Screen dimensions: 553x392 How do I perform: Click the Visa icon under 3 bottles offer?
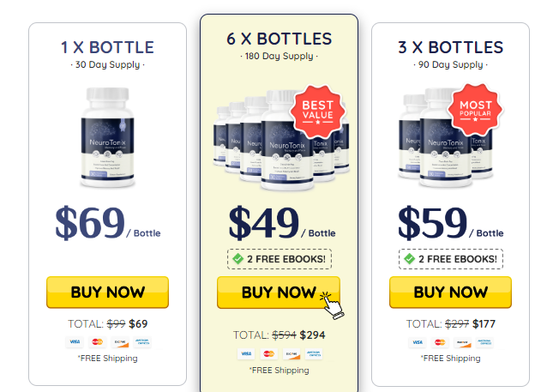point(417,341)
